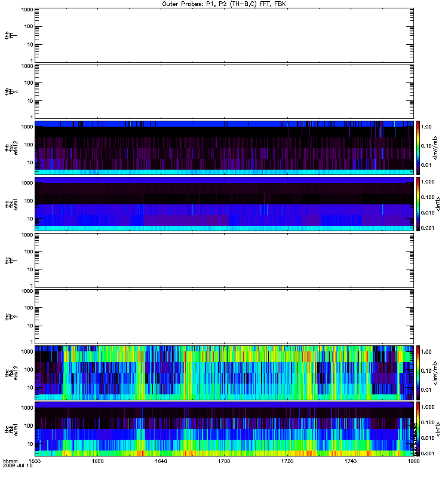Click the '1000' y-axis tick of thb fff 1 panel
Image resolution: width=448 pixels, height=478 pixels.
coord(27,10)
